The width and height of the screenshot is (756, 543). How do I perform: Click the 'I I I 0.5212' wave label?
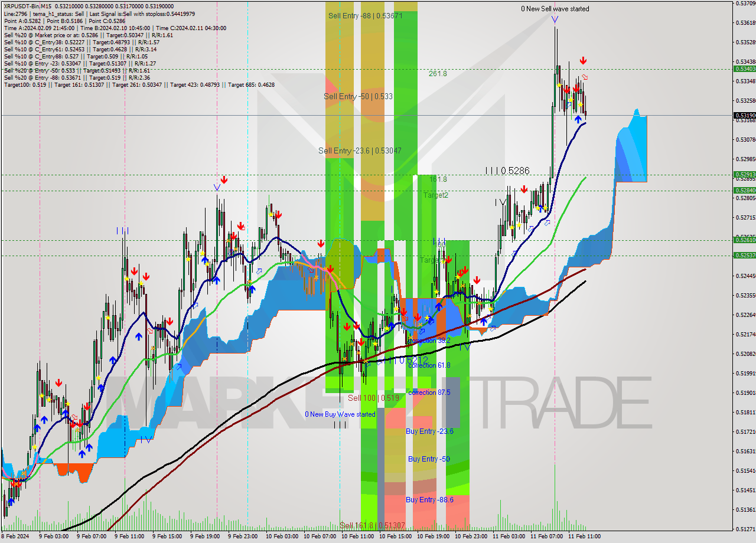click(x=405, y=359)
